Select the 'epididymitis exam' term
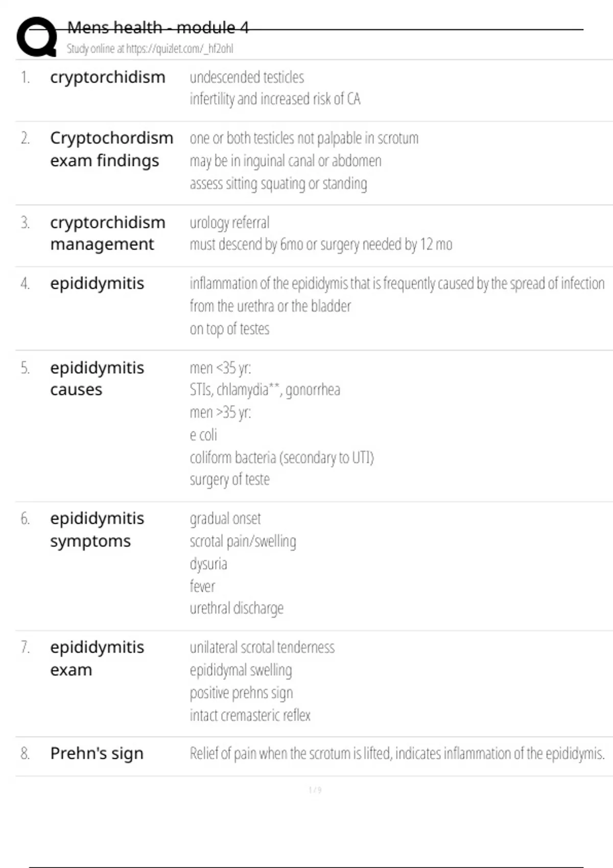The height and width of the screenshot is (868, 613). (97, 658)
